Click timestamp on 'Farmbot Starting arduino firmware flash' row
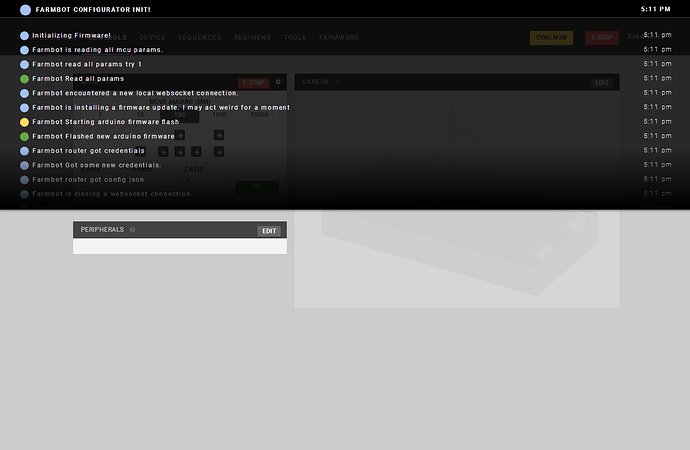This screenshot has width=690, height=450. 657,121
